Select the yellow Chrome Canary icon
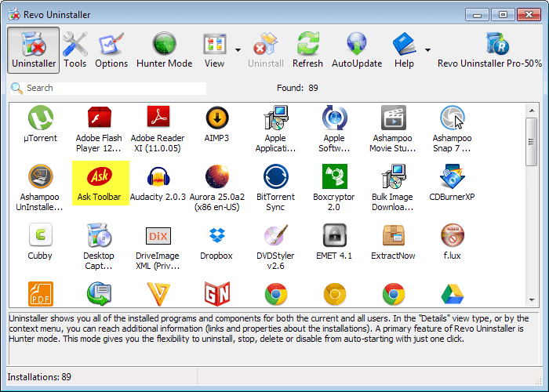Screen dimensions: 549x392 point(335,294)
